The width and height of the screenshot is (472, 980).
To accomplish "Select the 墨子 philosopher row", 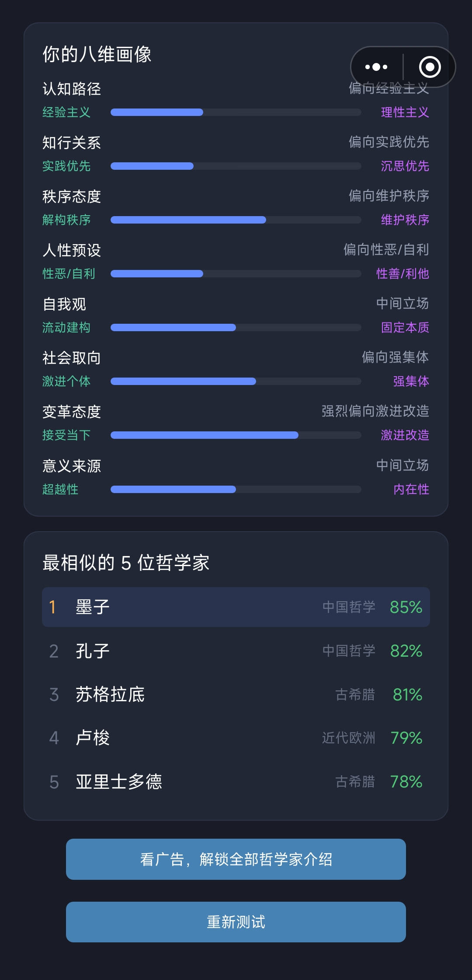I will [x=236, y=607].
